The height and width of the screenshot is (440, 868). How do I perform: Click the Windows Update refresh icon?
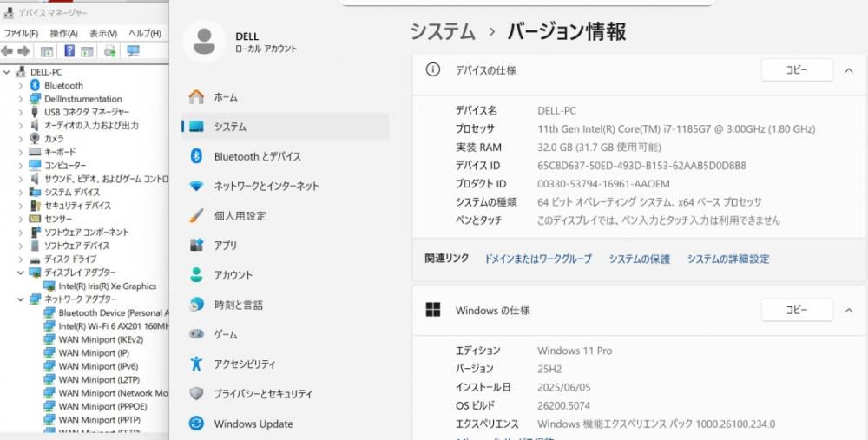(196, 424)
